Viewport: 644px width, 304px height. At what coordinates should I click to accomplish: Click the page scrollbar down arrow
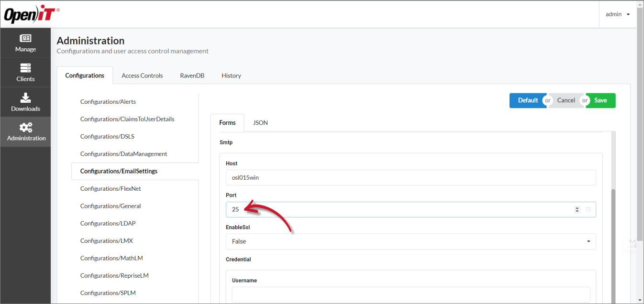pyautogui.click(x=640, y=300)
